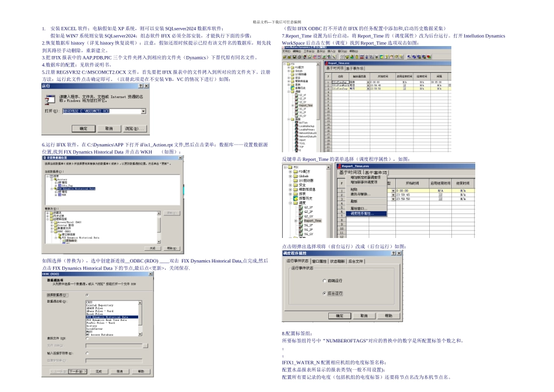The image size is (554, 392).
Task: Click 确定 in the 运行 dialog
Action: [x=83, y=129]
